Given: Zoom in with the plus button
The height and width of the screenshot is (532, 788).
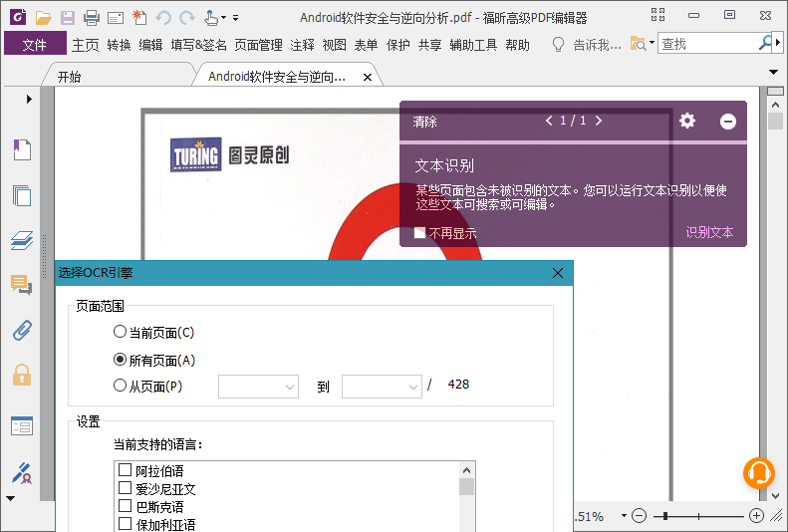Looking at the screenshot, I should click(756, 515).
